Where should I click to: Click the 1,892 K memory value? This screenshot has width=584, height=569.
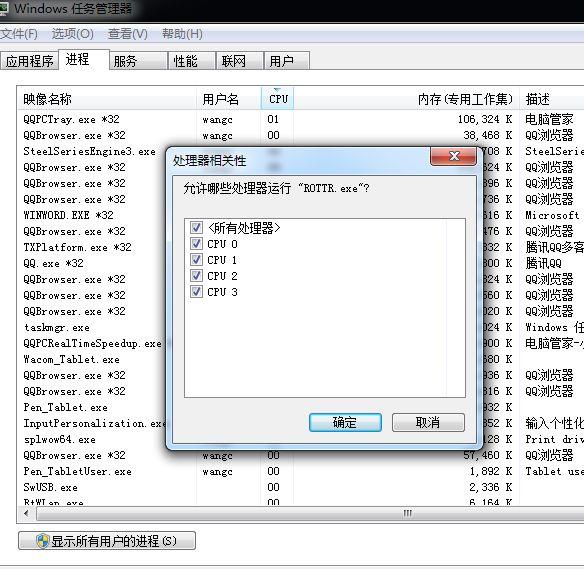(x=491, y=471)
